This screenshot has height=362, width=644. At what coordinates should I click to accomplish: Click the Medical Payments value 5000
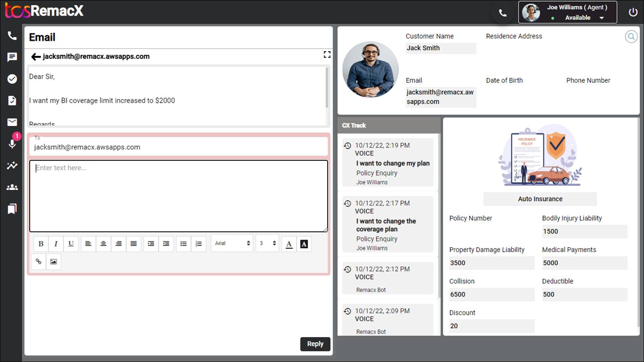click(x=584, y=263)
